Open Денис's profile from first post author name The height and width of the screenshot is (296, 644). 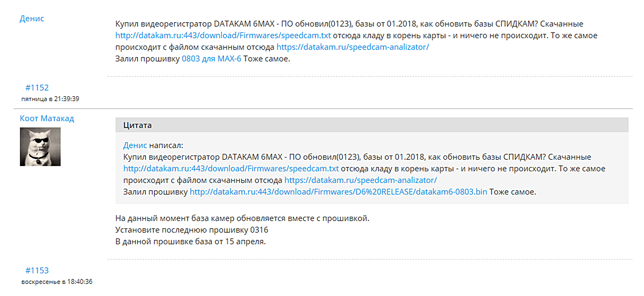pos(32,19)
